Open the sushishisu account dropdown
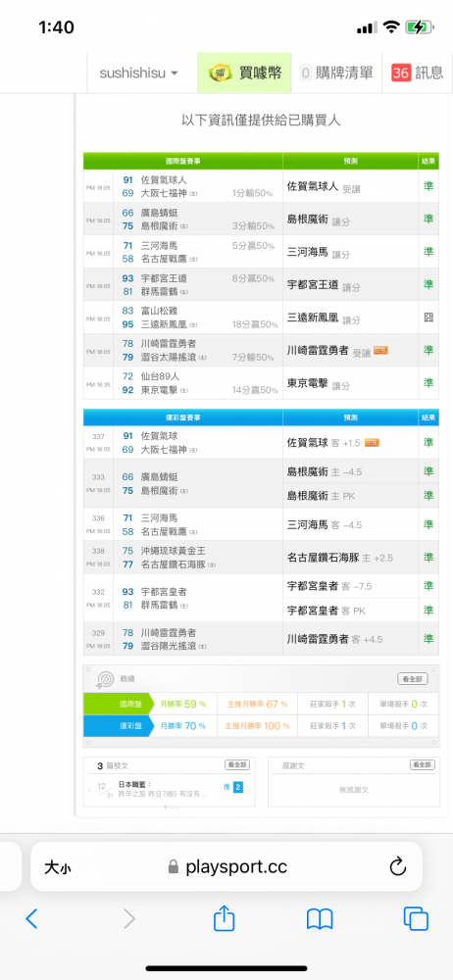Viewport: 453px width, 980px height. coord(139,73)
